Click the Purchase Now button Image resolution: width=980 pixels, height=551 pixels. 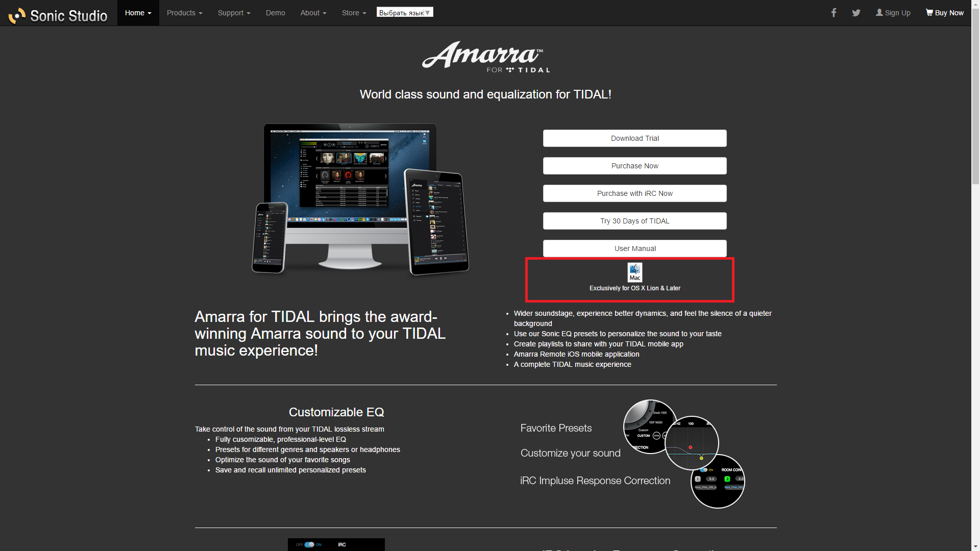(x=635, y=166)
